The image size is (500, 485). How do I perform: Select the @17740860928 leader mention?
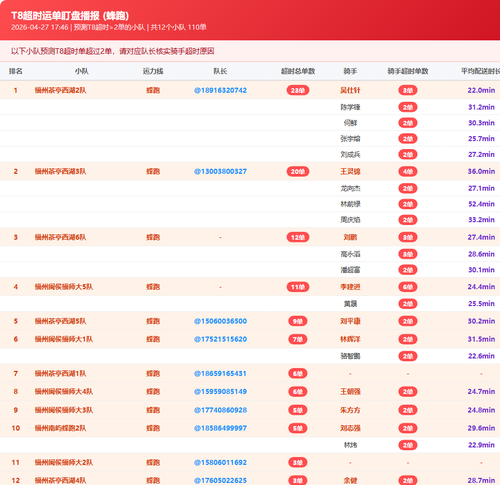(220, 410)
